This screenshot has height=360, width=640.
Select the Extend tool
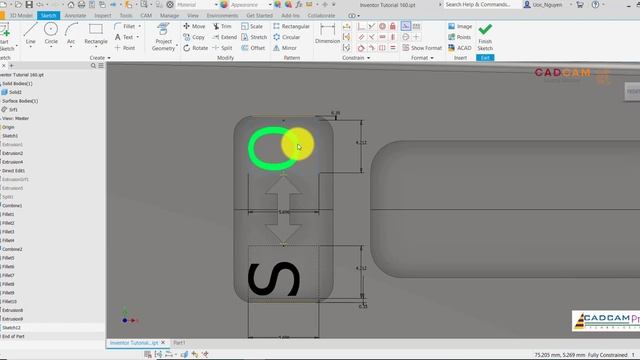pos(224,37)
